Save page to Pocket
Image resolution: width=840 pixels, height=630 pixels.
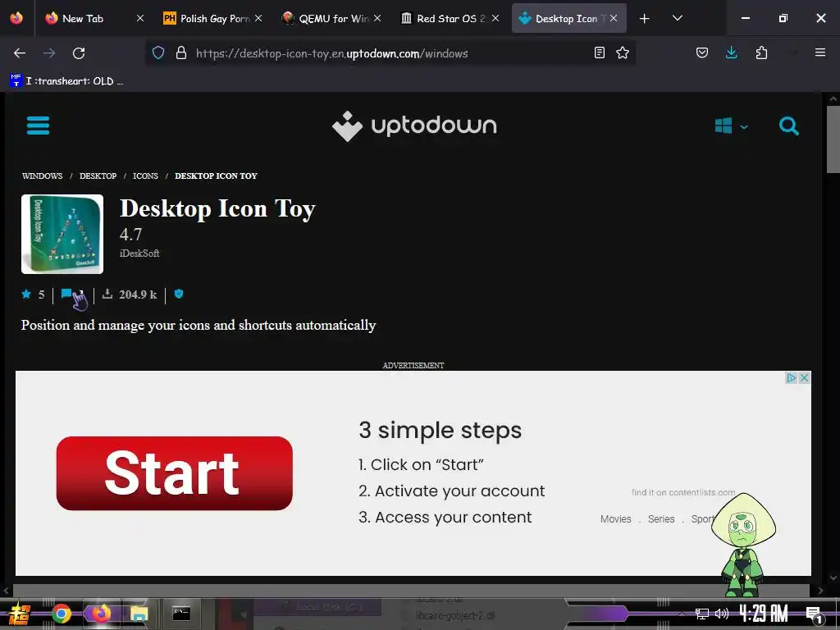(x=702, y=52)
